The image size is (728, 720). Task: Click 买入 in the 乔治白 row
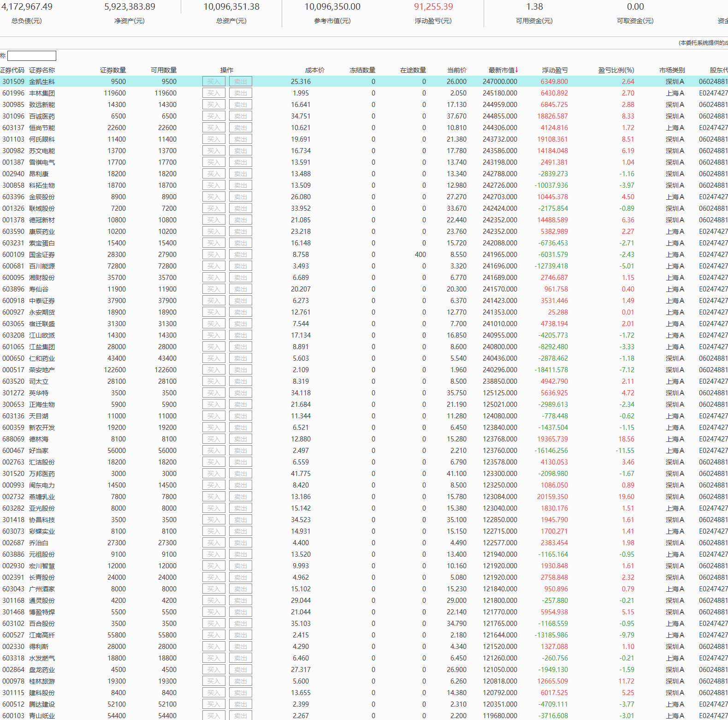pyautogui.click(x=214, y=543)
